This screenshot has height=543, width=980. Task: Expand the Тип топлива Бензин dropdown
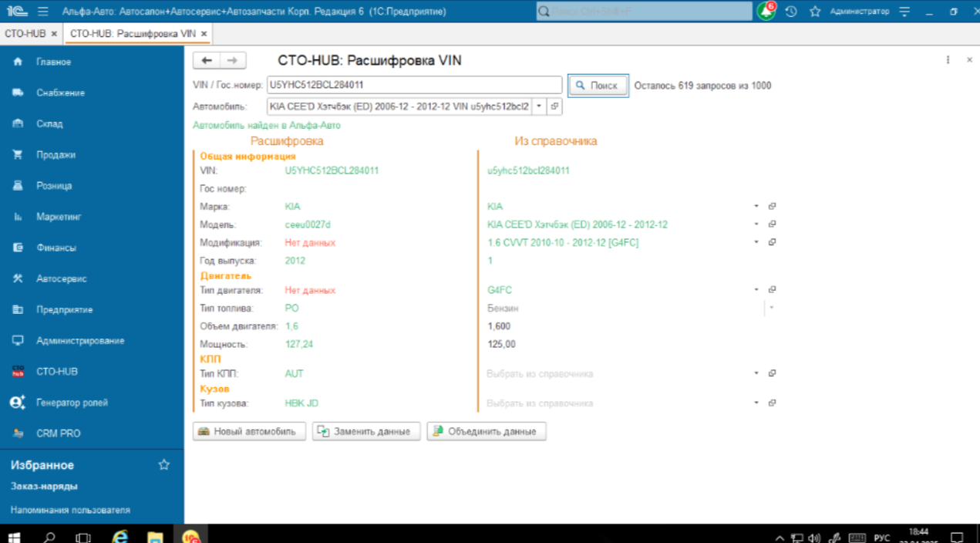click(x=771, y=308)
